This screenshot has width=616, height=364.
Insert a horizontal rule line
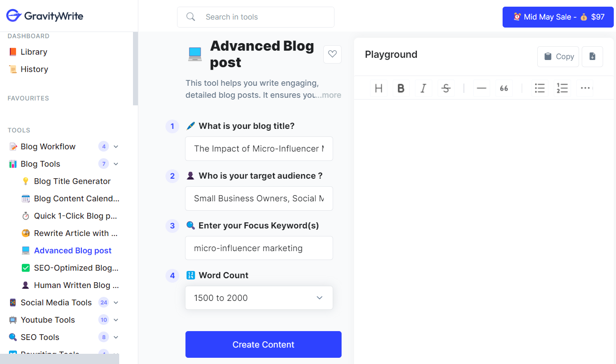click(x=481, y=88)
